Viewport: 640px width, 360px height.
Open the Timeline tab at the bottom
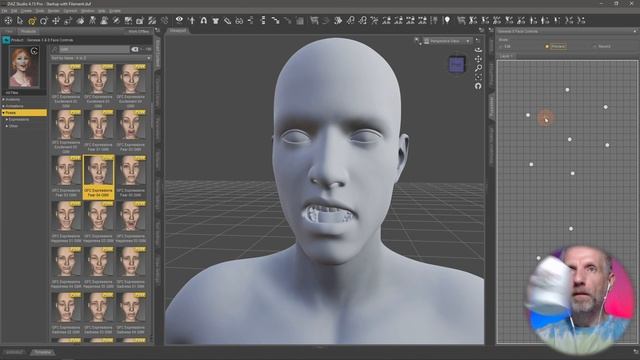[x=42, y=352]
